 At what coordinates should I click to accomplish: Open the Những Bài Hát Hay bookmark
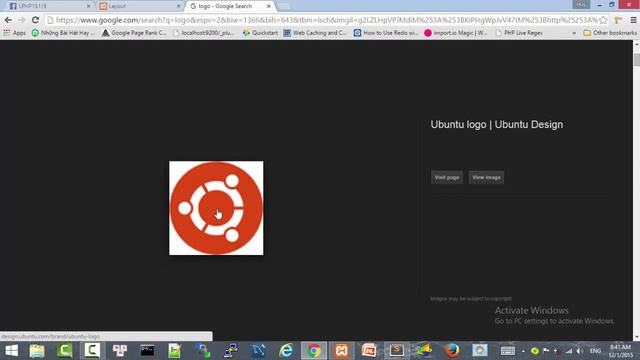point(63,33)
